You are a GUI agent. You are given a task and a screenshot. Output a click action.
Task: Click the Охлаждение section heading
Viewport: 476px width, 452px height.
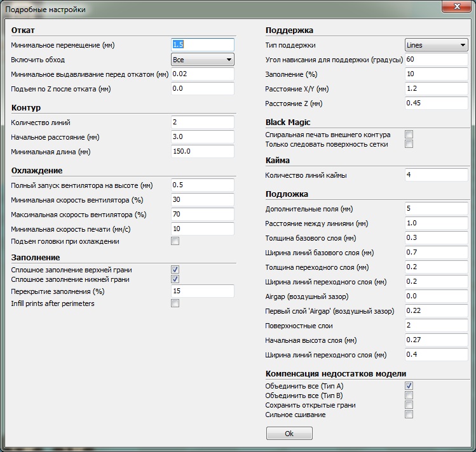[x=37, y=171]
